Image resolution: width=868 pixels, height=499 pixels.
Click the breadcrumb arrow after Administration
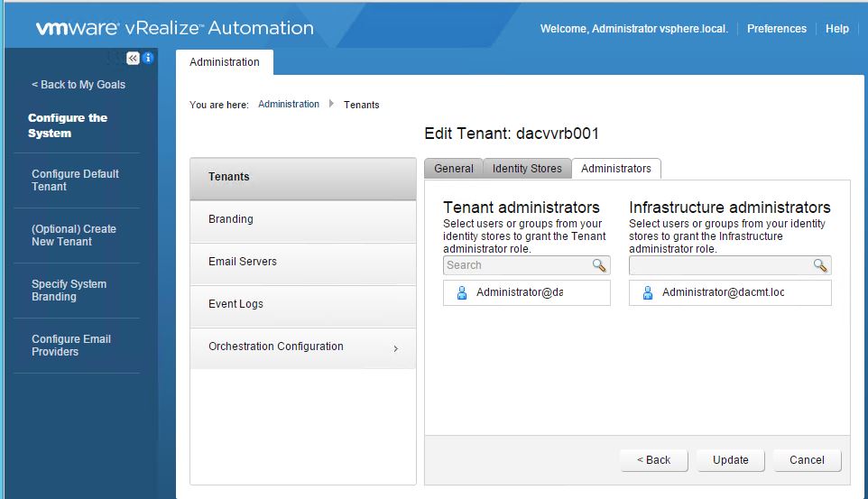click(x=331, y=104)
